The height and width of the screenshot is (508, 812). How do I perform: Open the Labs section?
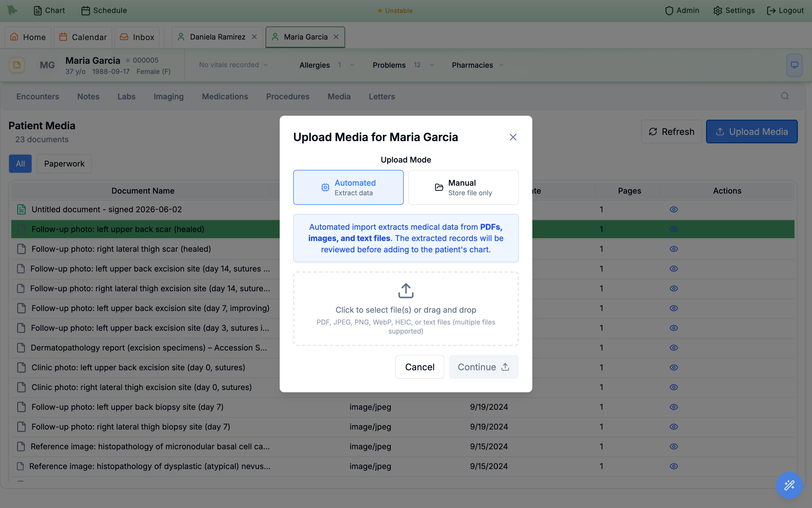(x=127, y=97)
